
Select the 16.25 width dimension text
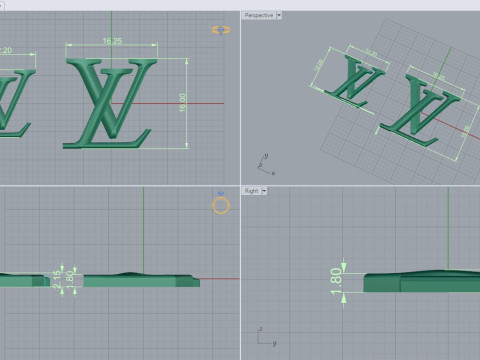[x=112, y=41]
